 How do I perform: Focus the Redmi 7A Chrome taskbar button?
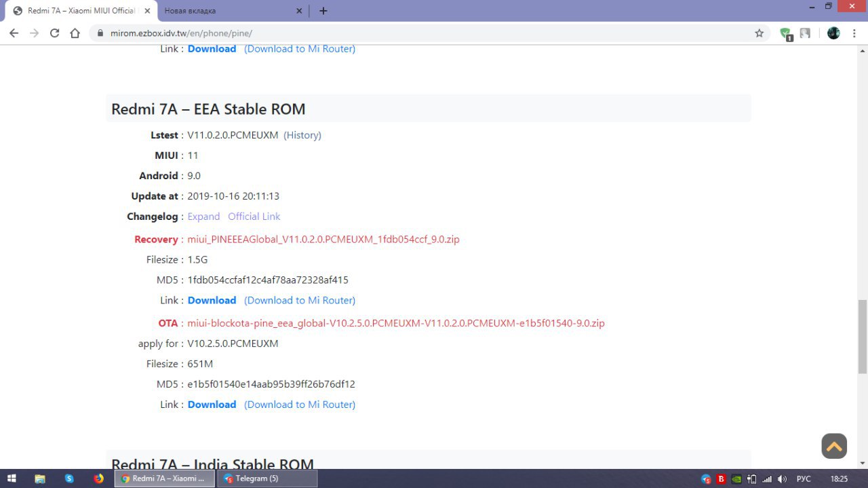tap(165, 478)
